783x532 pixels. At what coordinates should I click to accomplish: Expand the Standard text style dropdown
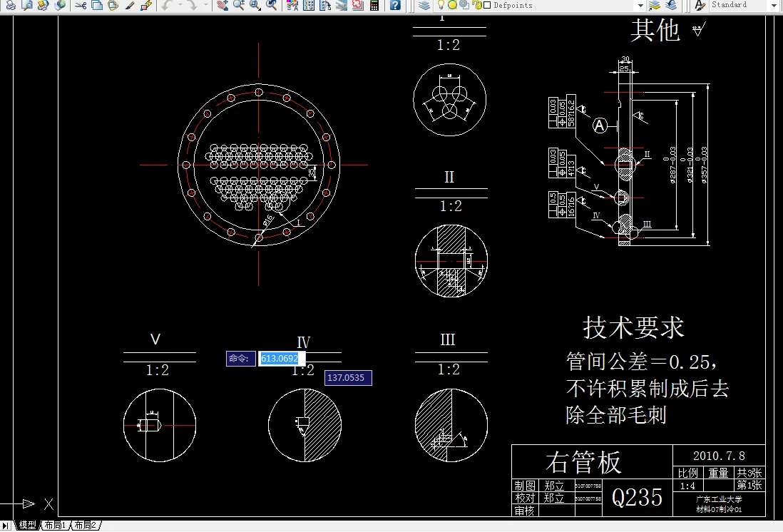774,6
